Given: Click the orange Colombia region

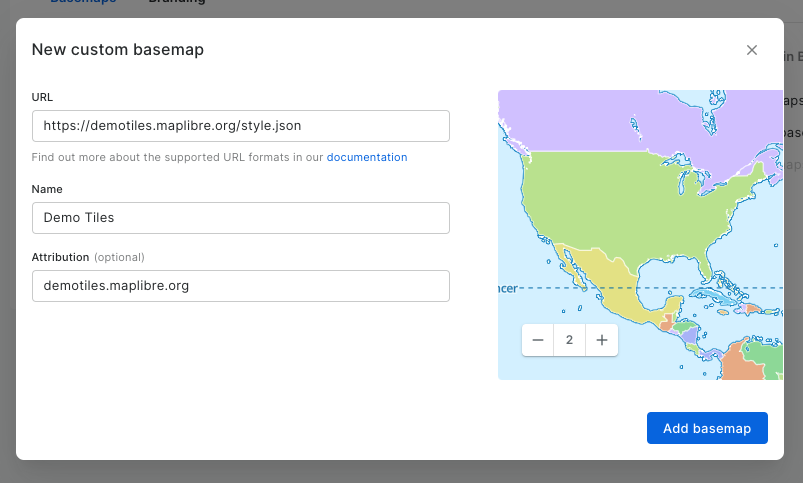Looking at the screenshot, I should tap(742, 360).
